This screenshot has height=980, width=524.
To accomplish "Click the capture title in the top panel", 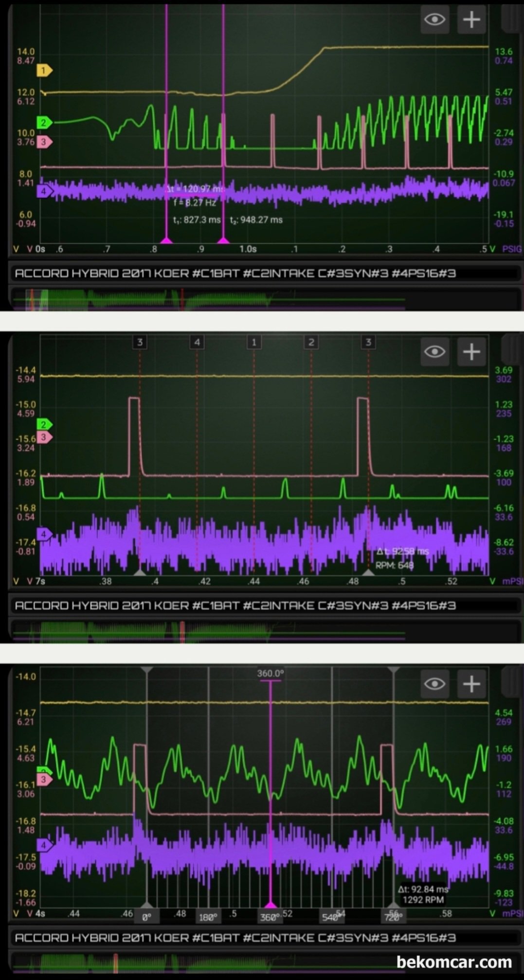I will point(235,273).
